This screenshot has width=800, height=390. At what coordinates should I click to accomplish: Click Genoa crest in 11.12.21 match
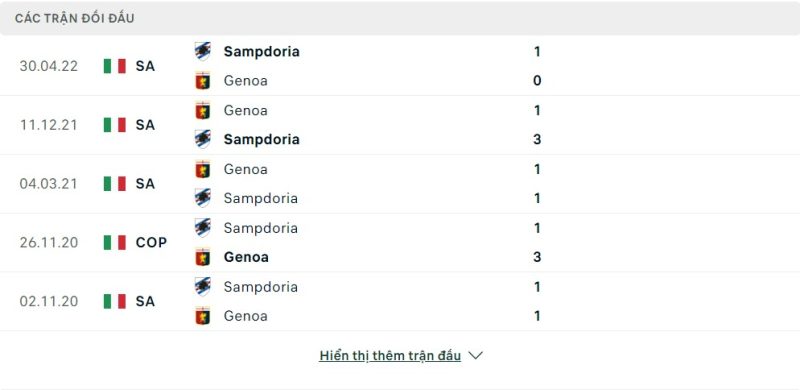203,110
